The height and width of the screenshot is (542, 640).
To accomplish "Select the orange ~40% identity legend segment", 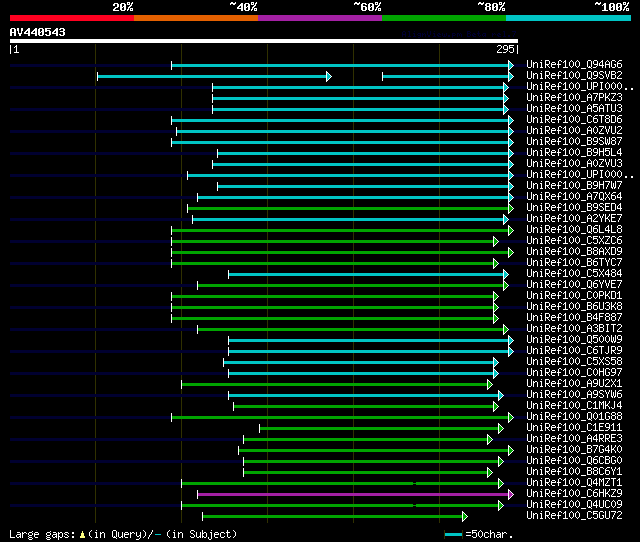I will click(196, 18).
